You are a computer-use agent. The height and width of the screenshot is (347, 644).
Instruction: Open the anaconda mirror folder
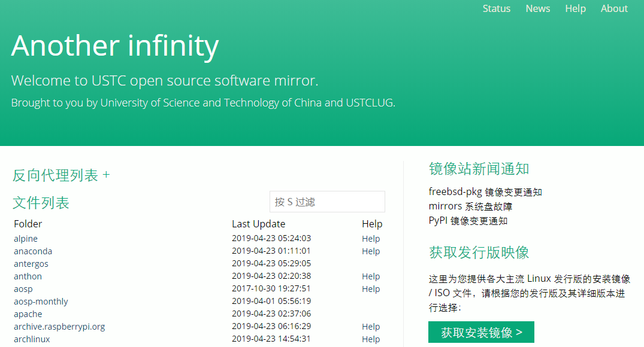pyautogui.click(x=32, y=251)
